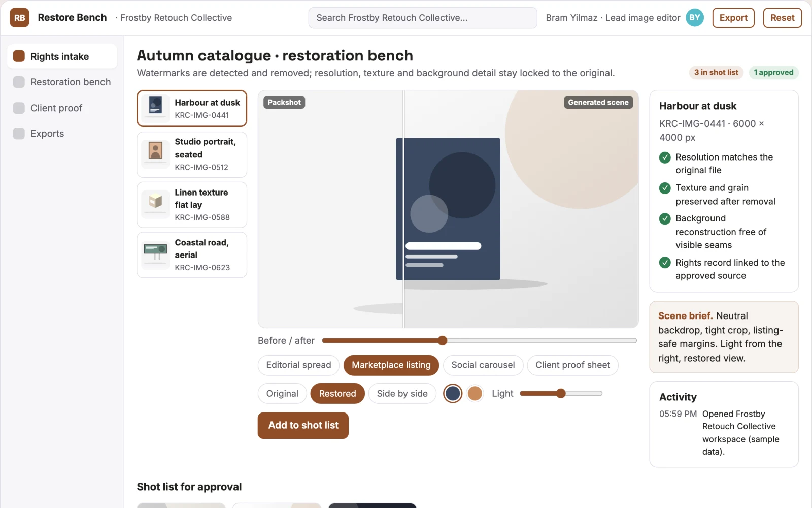Open Restoration bench in sidebar

point(62,82)
